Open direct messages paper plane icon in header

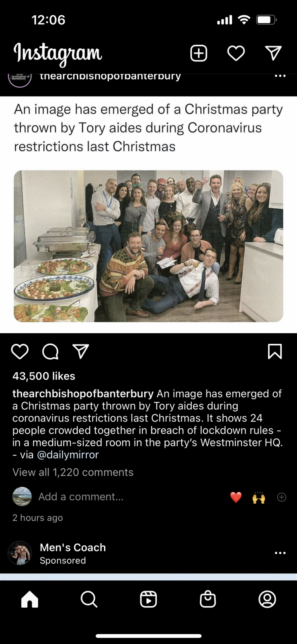[x=273, y=53]
